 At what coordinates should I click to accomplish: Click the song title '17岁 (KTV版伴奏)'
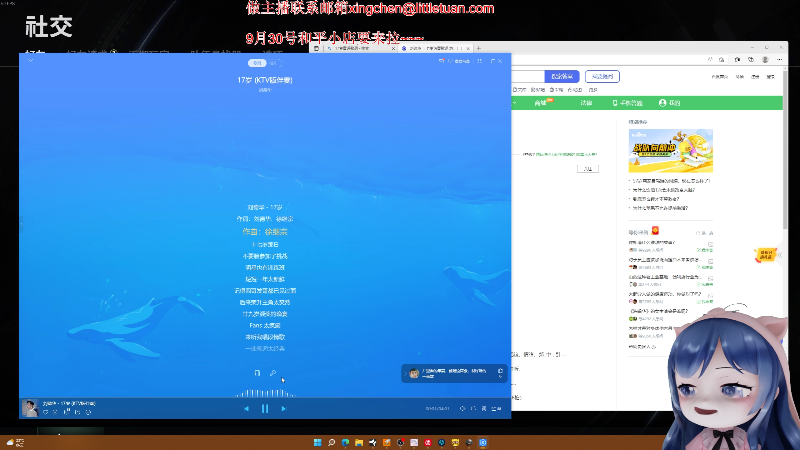coord(265,80)
